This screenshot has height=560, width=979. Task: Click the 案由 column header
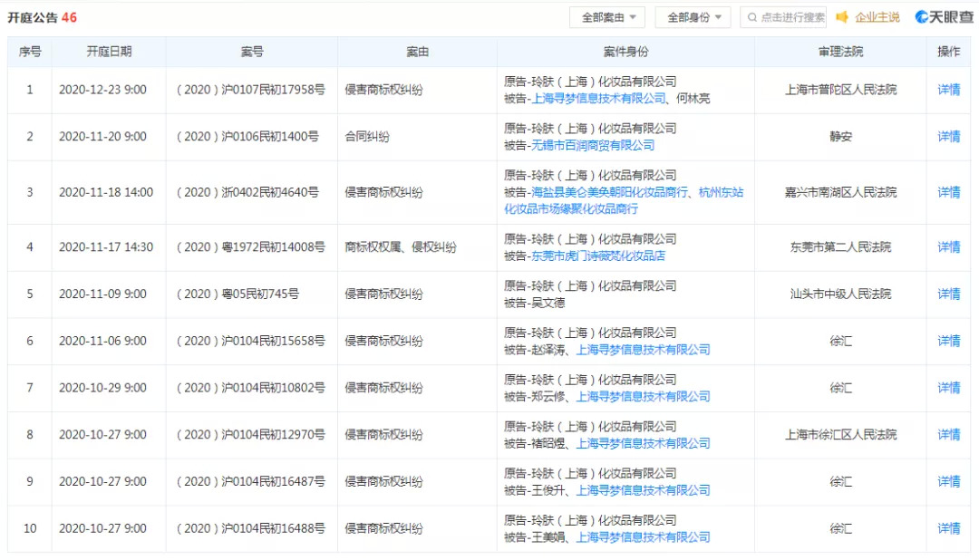417,52
